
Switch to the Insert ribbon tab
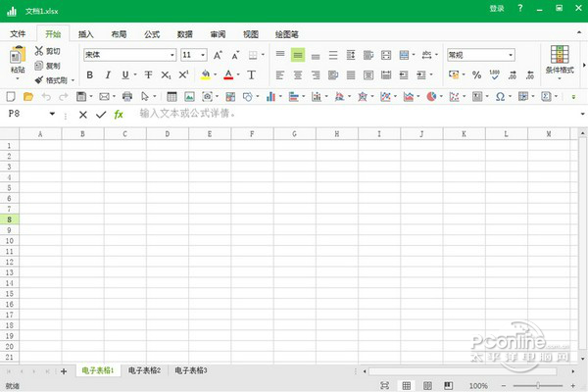(x=86, y=34)
